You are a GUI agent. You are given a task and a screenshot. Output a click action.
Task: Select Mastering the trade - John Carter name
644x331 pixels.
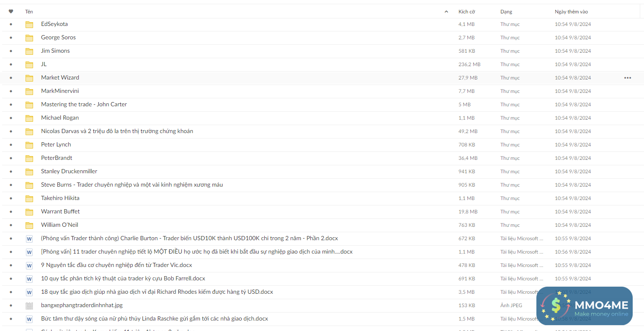(x=84, y=105)
